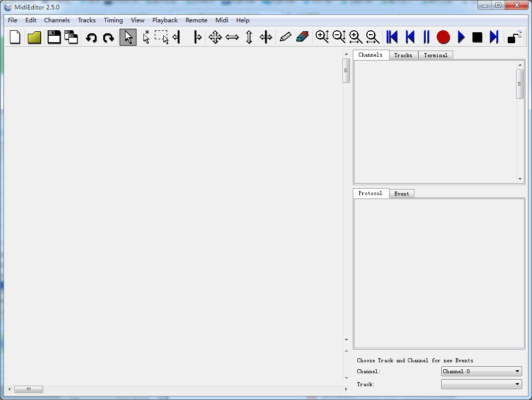Open a file with the folder icon
The height and width of the screenshot is (400, 532).
pos(34,37)
